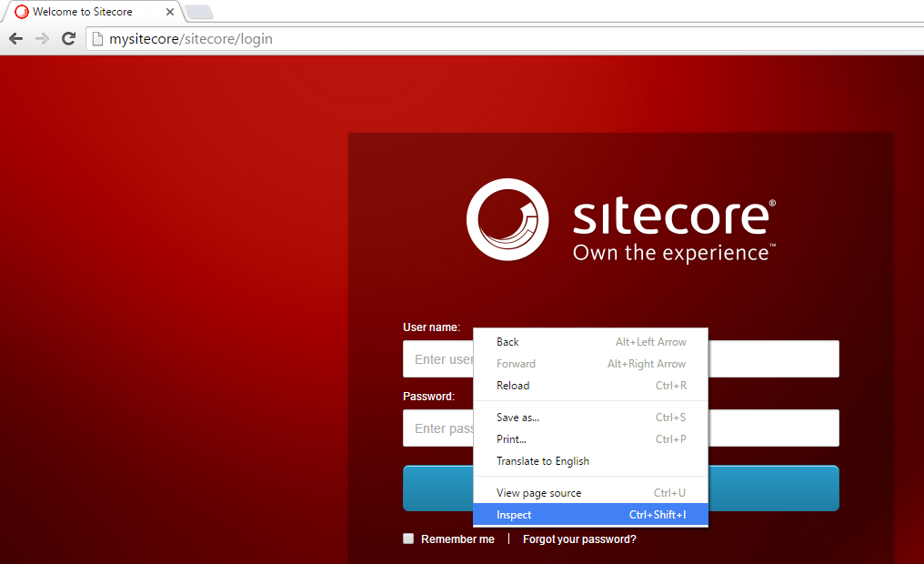The height and width of the screenshot is (564, 924).
Task: Tick the Remember me checkbox
Action: tap(408, 538)
